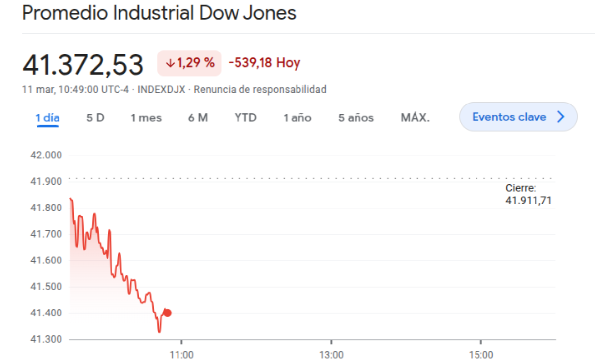Image resolution: width=595 pixels, height=364 pixels.
Task: Click the INDEXDJX ticker text
Action: coord(161,90)
